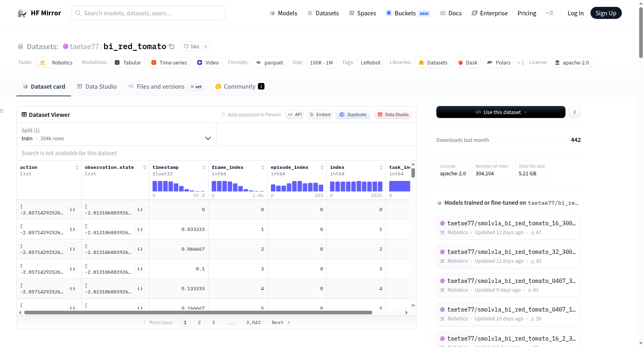Switch to the Dataset card tab

[x=44, y=86]
